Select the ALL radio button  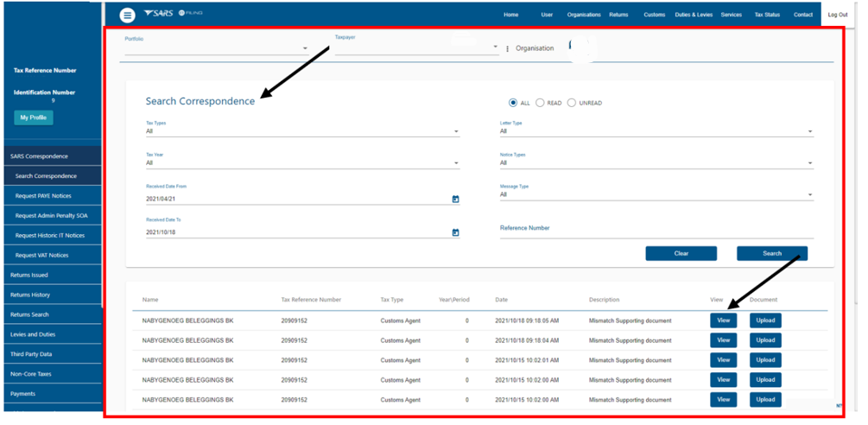pos(513,103)
